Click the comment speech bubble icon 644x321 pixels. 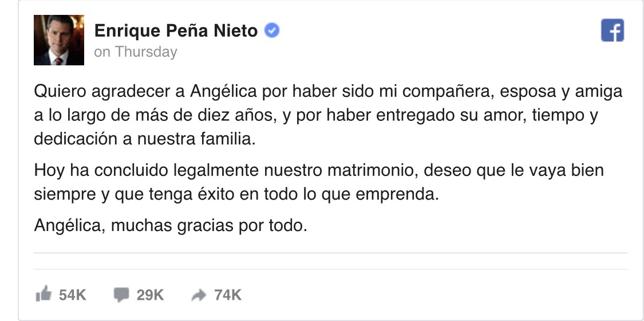pyautogui.click(x=121, y=295)
